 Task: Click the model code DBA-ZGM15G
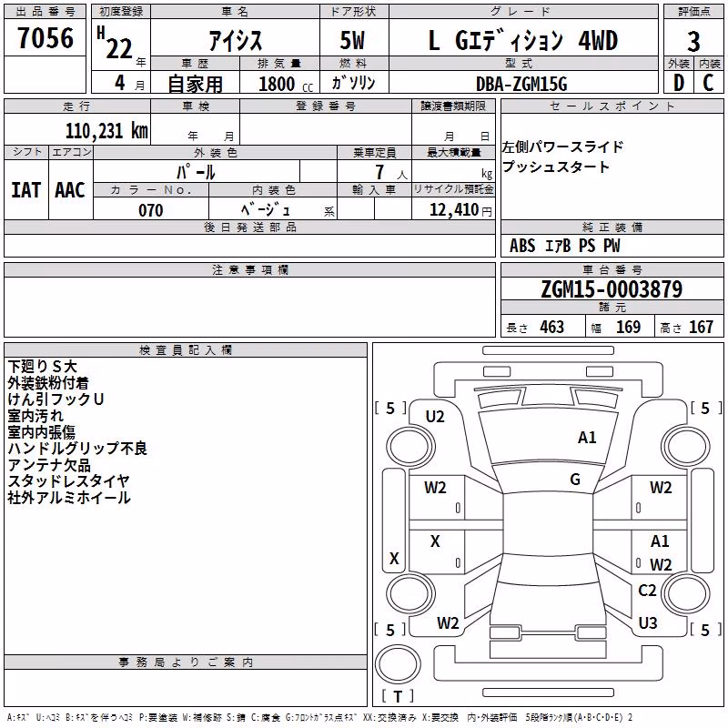[521, 84]
